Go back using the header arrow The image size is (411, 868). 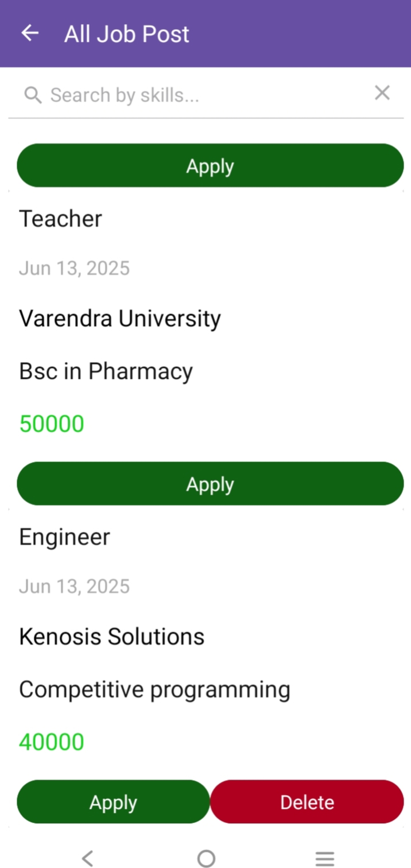30,33
